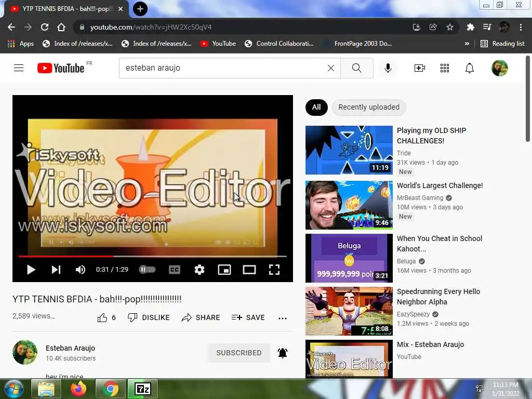Open When You Cheat in School Kahoot thumbnail
Screen dimensions: 532x399
(x=349, y=258)
